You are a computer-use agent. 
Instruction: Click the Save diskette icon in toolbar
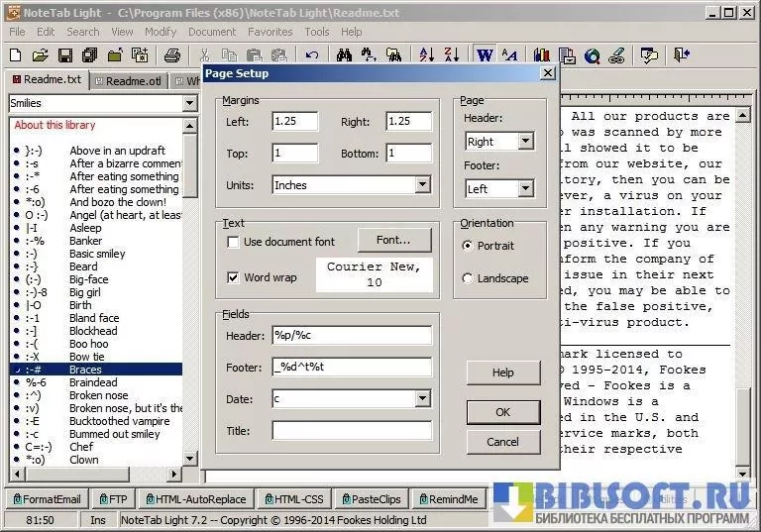click(x=64, y=55)
